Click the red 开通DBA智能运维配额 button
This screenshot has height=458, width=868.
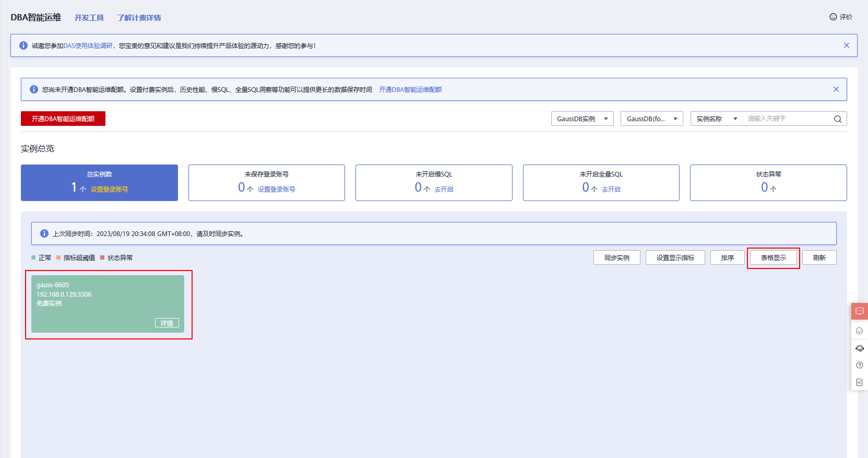[63, 119]
